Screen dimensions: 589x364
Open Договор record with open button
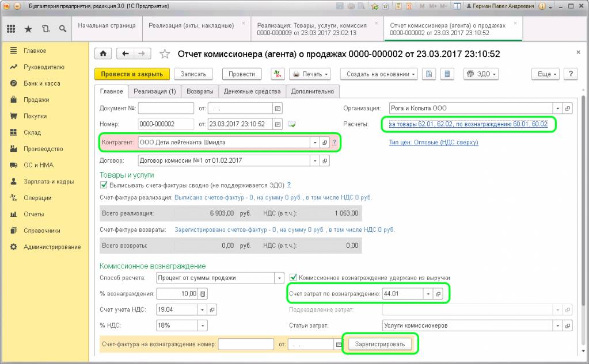point(325,160)
